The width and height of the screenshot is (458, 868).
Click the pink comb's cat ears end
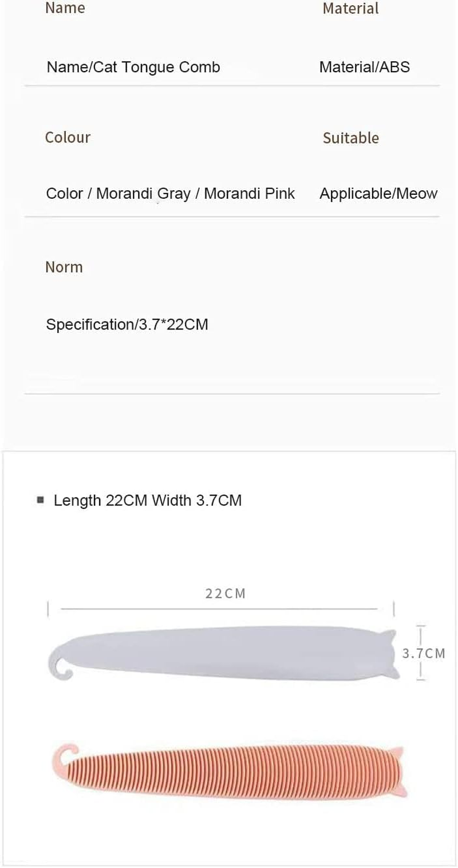coord(397,771)
